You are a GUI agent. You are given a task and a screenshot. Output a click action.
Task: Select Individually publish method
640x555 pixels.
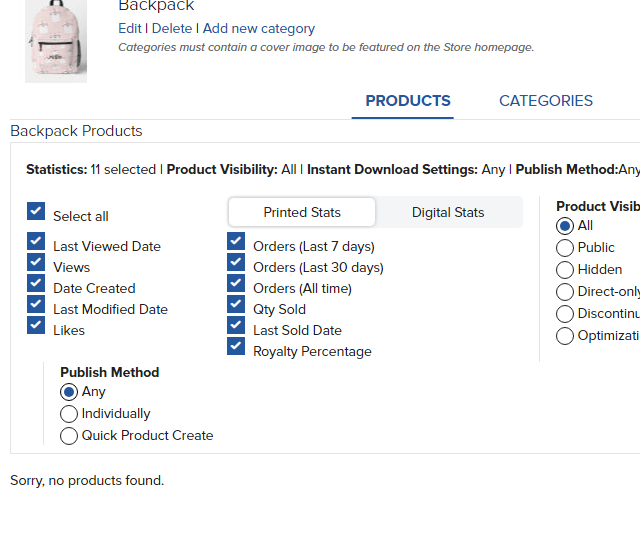69,414
